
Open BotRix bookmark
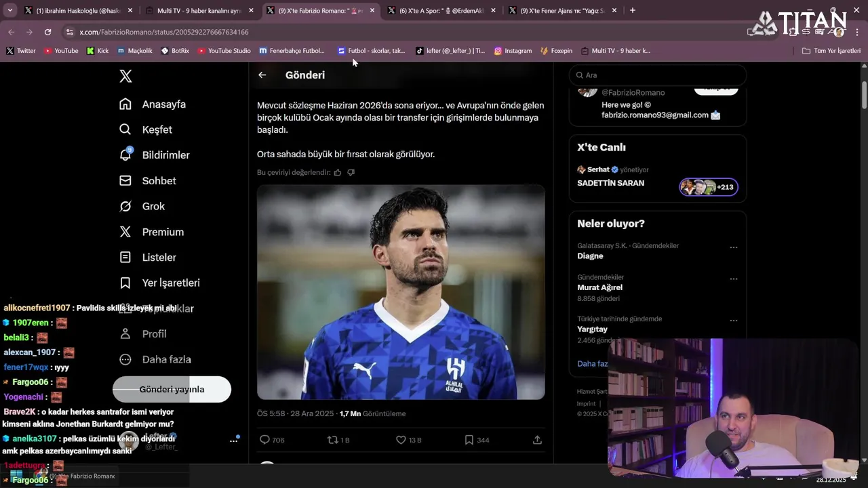[x=175, y=51]
